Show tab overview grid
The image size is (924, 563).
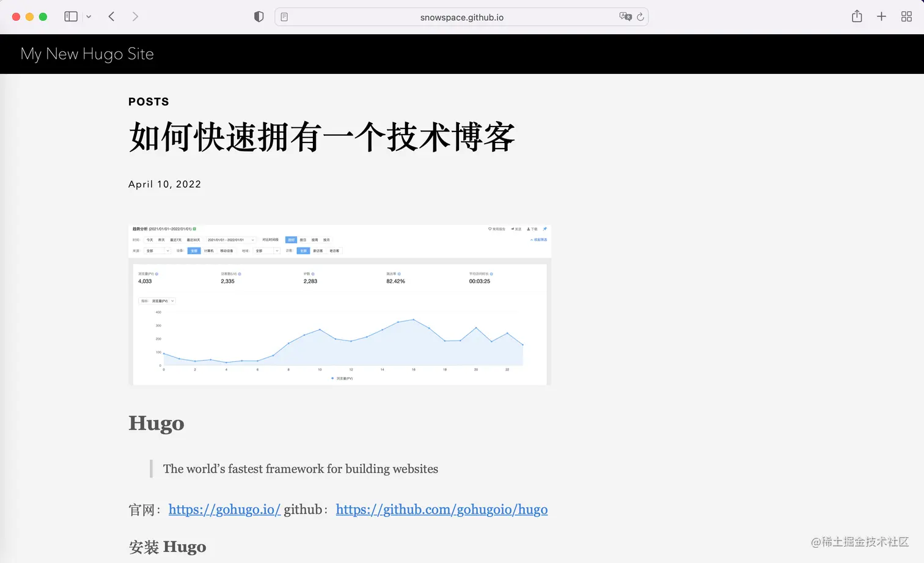pyautogui.click(x=906, y=17)
